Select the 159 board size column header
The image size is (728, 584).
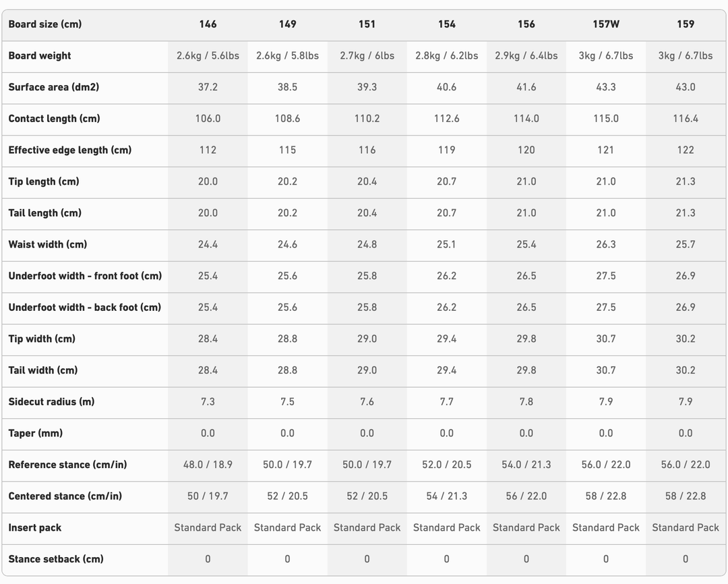pyautogui.click(x=685, y=24)
